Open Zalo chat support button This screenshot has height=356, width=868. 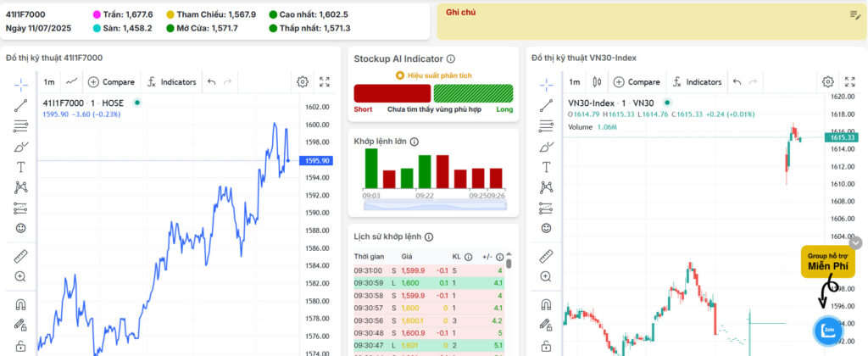pyautogui.click(x=829, y=330)
